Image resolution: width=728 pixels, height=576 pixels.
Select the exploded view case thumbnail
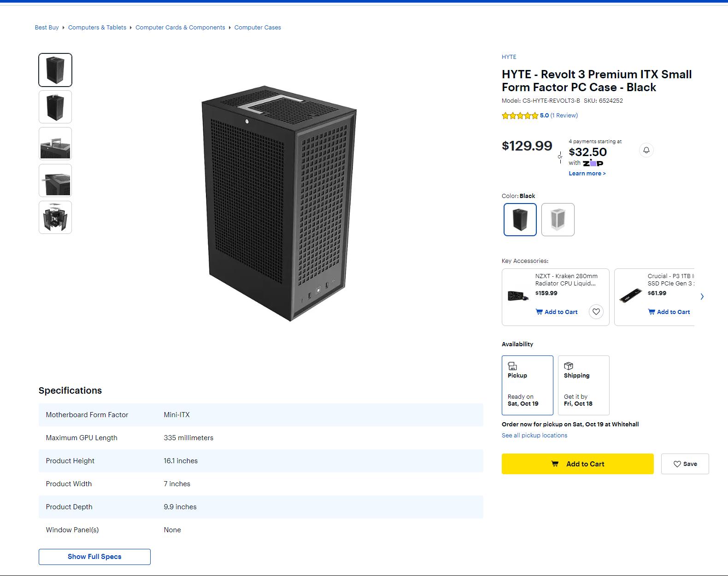[x=55, y=217]
